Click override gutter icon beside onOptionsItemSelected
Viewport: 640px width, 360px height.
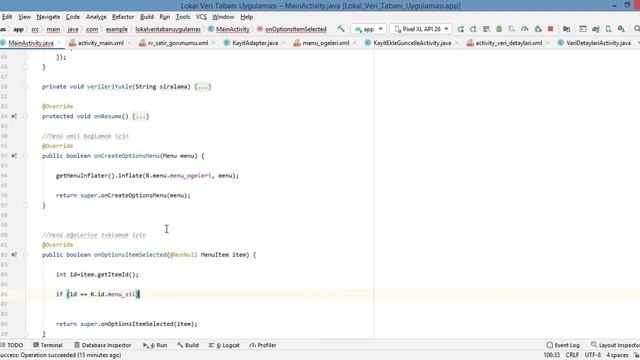tap(14, 255)
